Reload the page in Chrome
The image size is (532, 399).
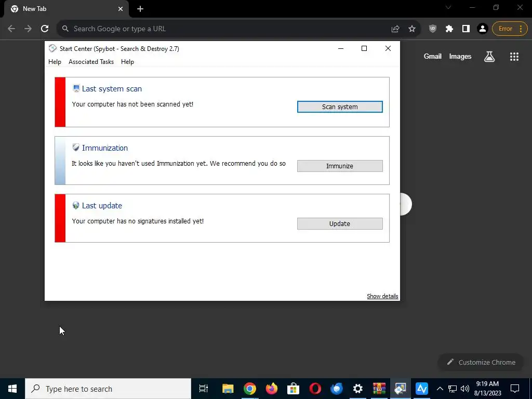(x=45, y=29)
